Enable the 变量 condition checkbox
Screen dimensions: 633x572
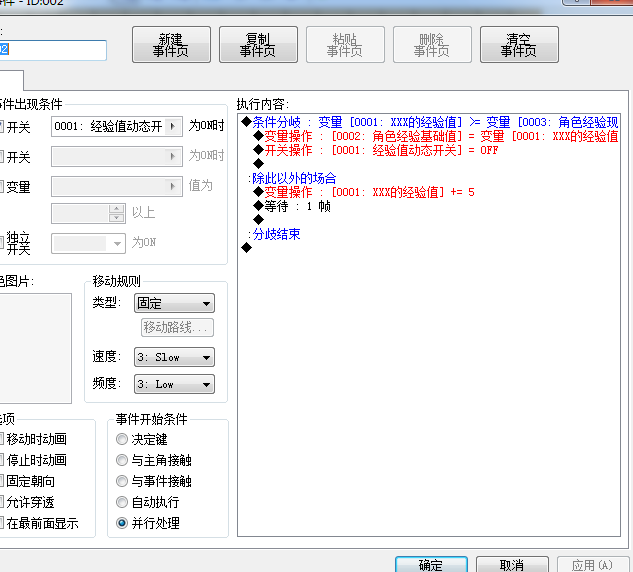(1, 186)
